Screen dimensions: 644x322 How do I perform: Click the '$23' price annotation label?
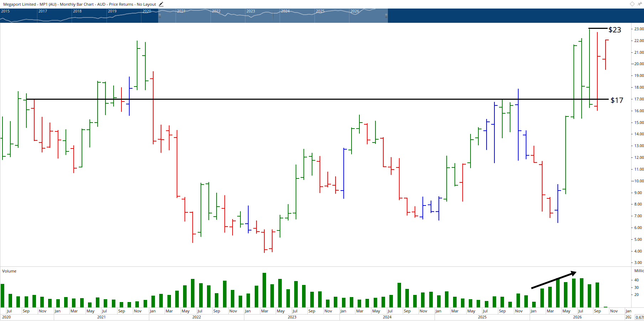point(615,30)
